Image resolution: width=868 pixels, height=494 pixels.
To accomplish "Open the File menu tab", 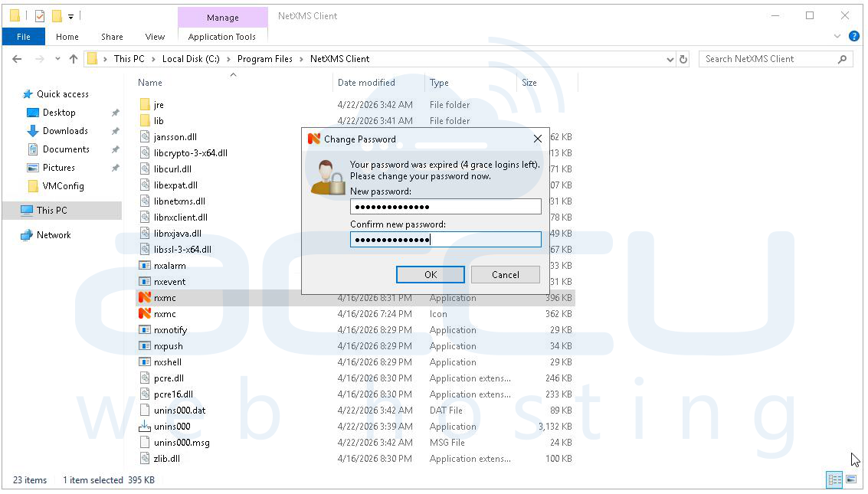I will click(23, 37).
